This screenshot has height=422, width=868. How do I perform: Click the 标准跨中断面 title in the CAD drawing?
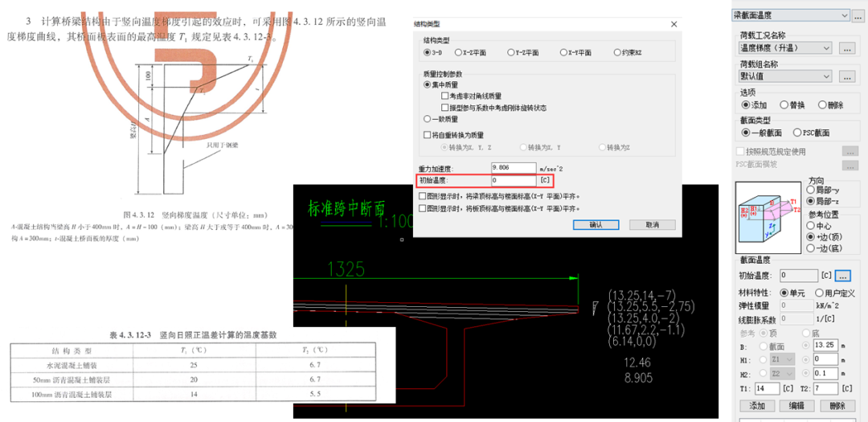point(346,208)
